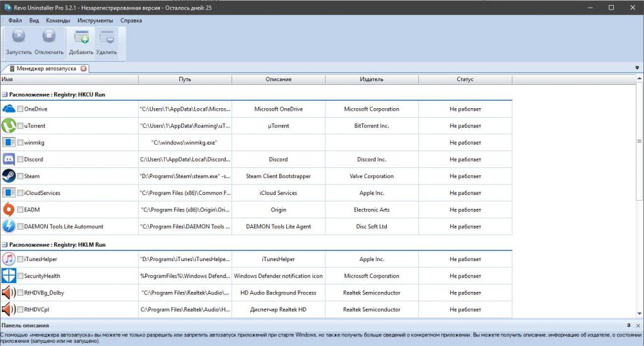This screenshot has height=346, width=644.
Task: Click the scrollbar up arrow
Action: (x=640, y=78)
